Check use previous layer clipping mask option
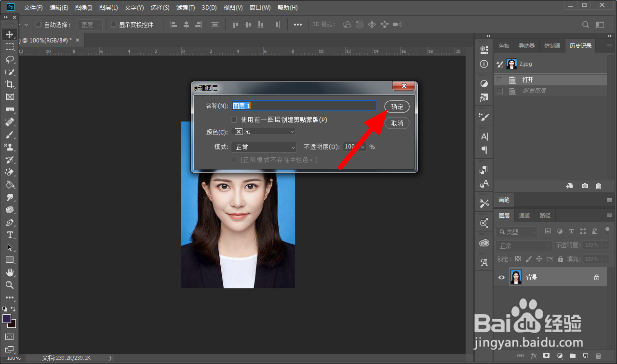 click(x=234, y=120)
